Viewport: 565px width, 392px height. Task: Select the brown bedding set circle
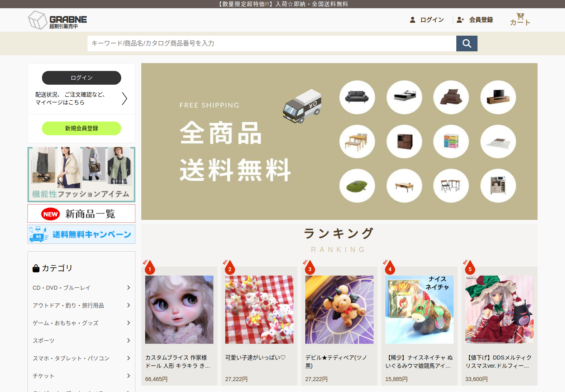click(451, 97)
